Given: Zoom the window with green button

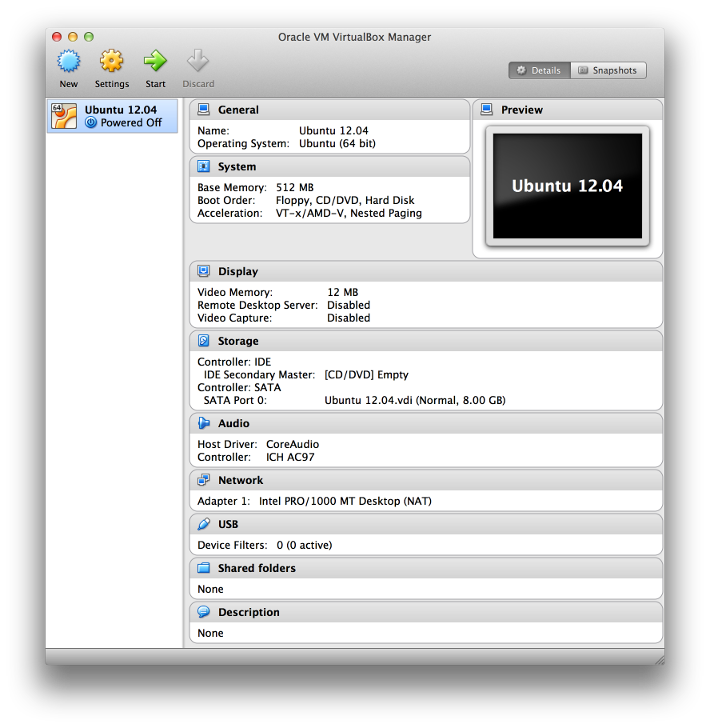Looking at the screenshot, I should coord(89,37).
